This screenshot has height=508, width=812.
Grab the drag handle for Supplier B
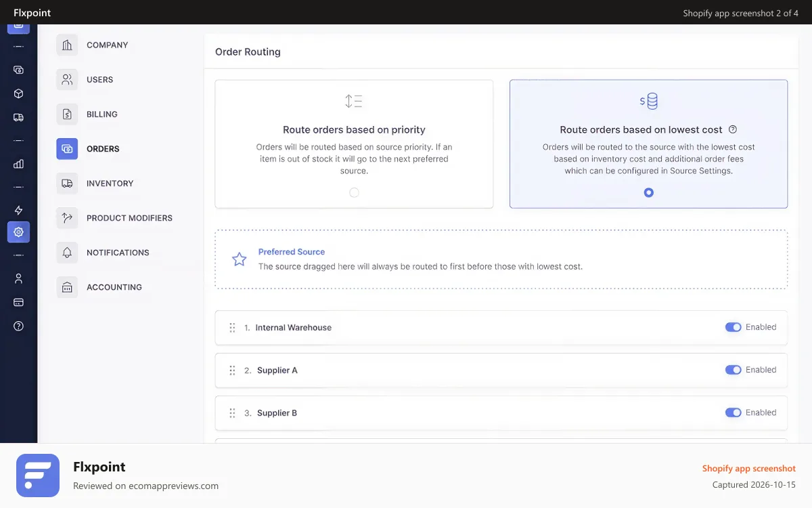pyautogui.click(x=232, y=413)
